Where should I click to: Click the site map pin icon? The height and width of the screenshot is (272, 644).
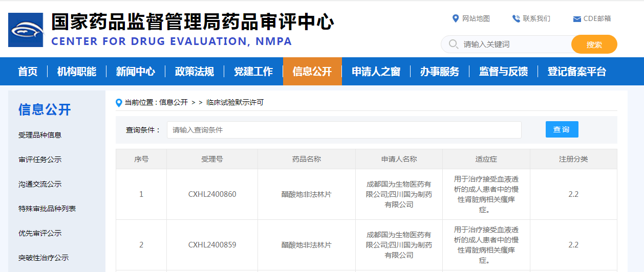[456, 19]
